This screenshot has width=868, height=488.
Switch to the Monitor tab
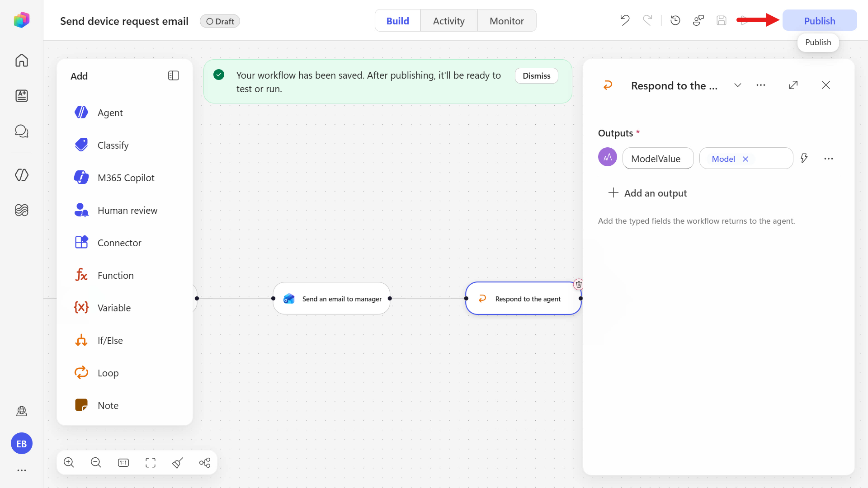(507, 21)
